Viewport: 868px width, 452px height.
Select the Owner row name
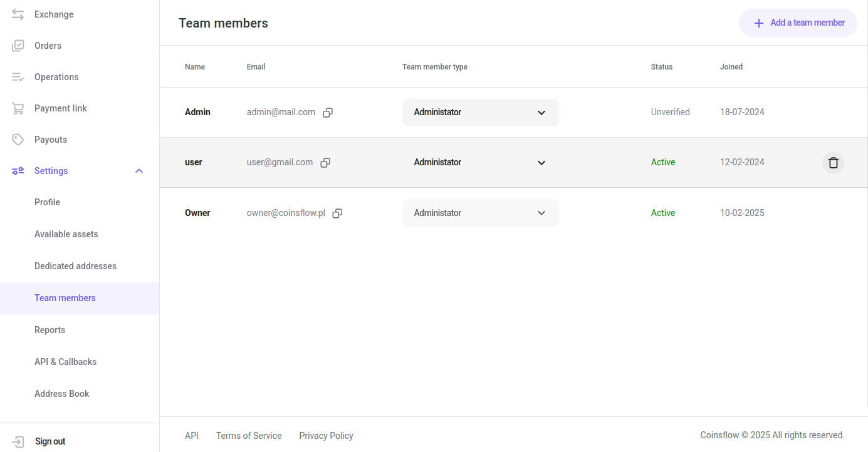click(x=197, y=213)
